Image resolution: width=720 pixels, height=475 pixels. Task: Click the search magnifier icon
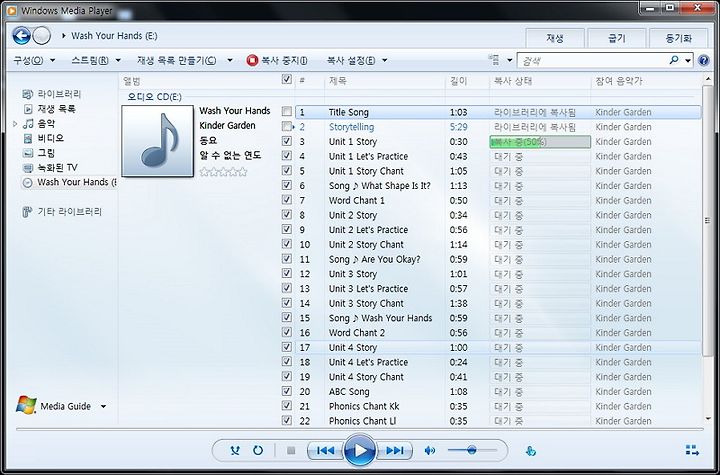(674, 60)
